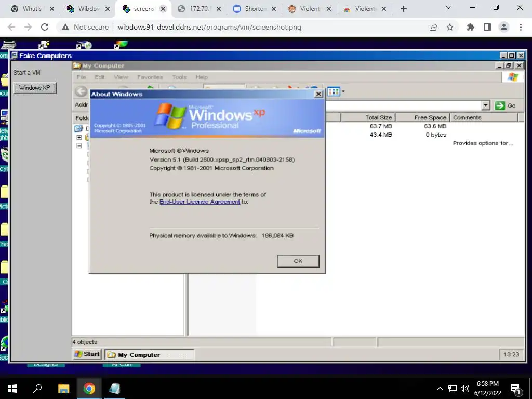
Task: Open the Edit menu in My Computer
Action: (99, 77)
